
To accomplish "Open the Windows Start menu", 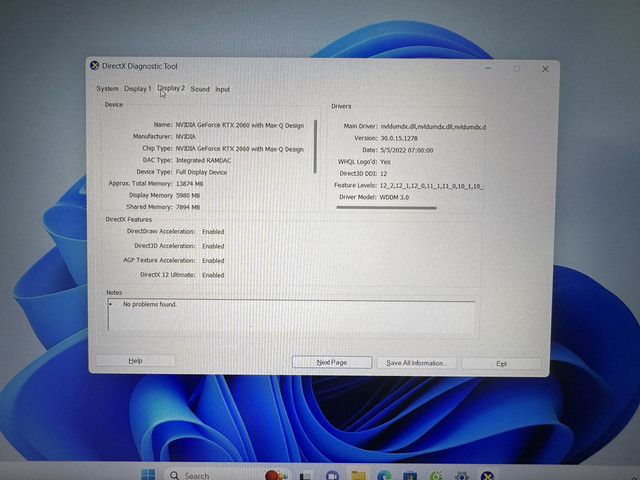I will coord(148,475).
